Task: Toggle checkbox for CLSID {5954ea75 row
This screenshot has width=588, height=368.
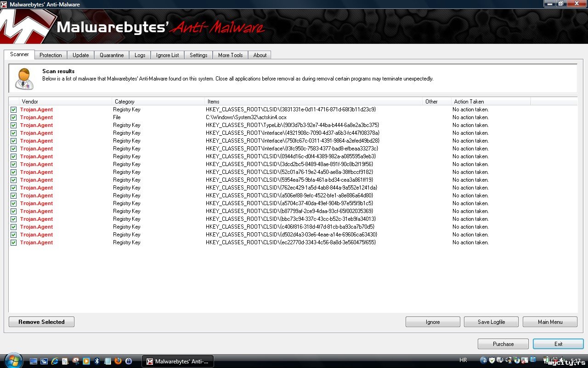Action: pyautogui.click(x=14, y=180)
